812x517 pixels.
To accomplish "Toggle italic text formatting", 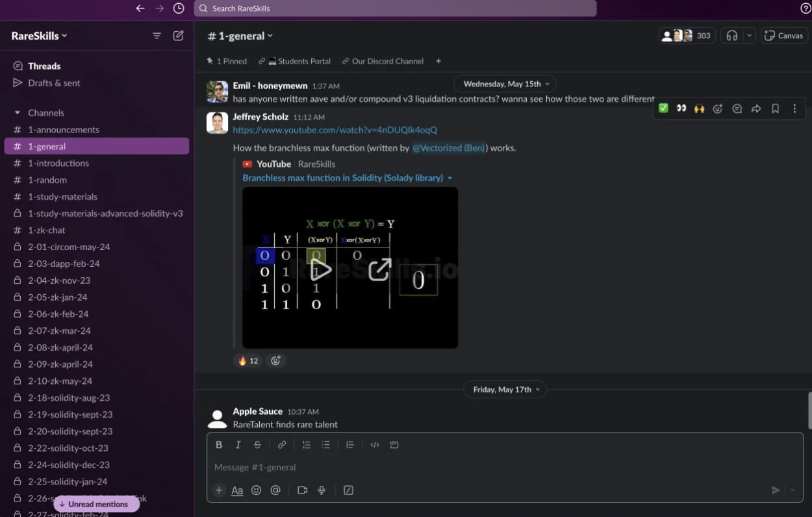I will (238, 445).
